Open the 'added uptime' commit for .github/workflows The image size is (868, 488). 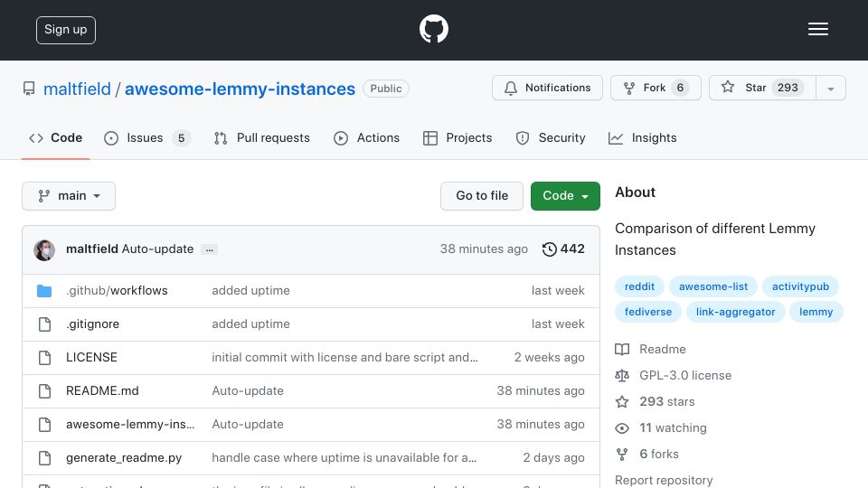click(x=250, y=290)
